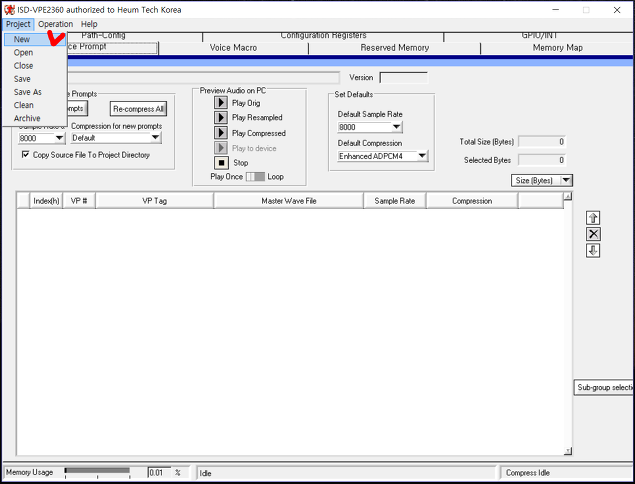
Task: Click the VP # column header
Action: [x=79, y=201]
